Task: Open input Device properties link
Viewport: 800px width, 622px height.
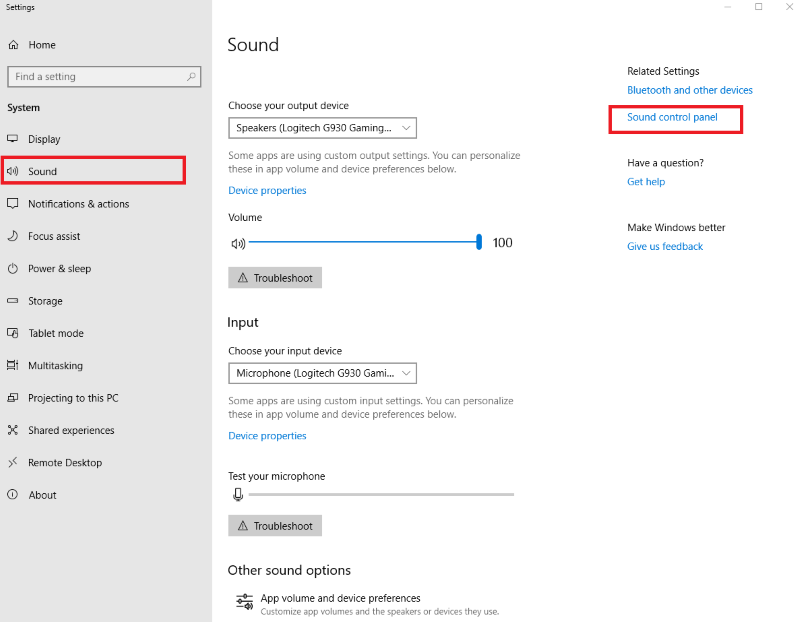Action: click(x=267, y=436)
